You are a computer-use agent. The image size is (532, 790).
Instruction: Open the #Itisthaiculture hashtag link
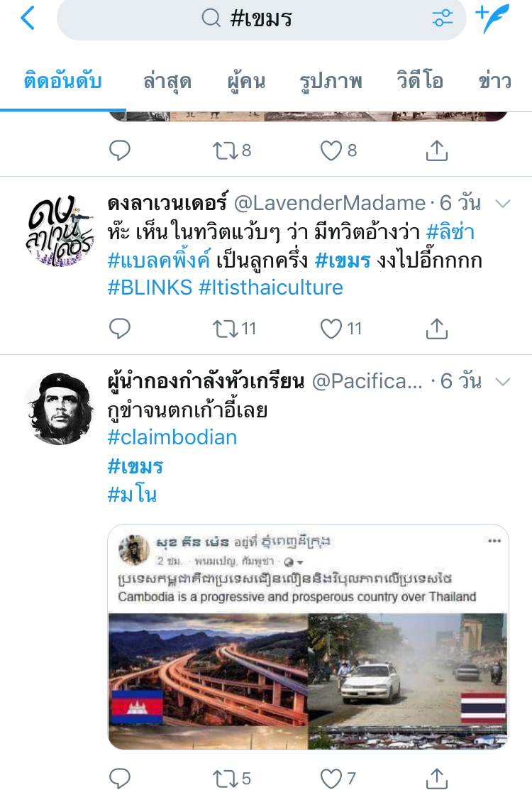271,287
